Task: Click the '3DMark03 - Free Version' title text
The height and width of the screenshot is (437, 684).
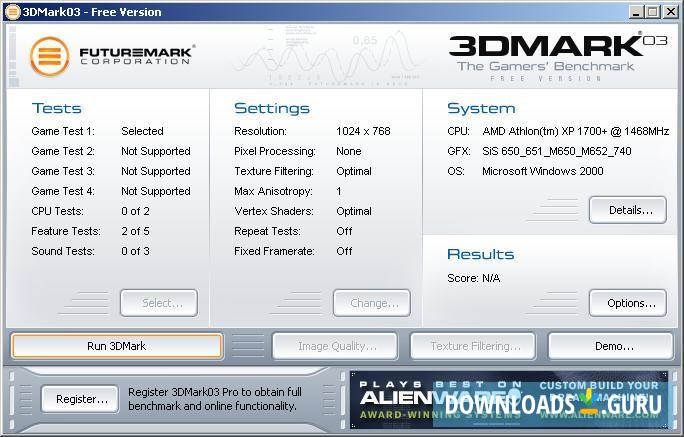Action: point(92,12)
